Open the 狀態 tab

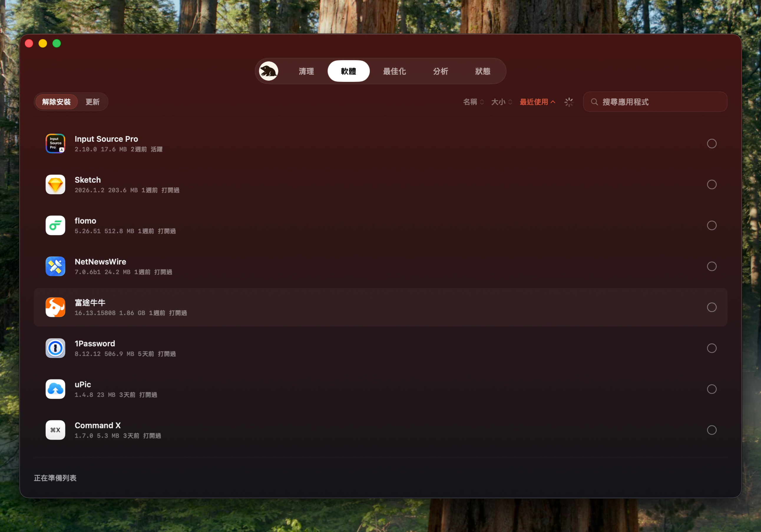pos(483,71)
